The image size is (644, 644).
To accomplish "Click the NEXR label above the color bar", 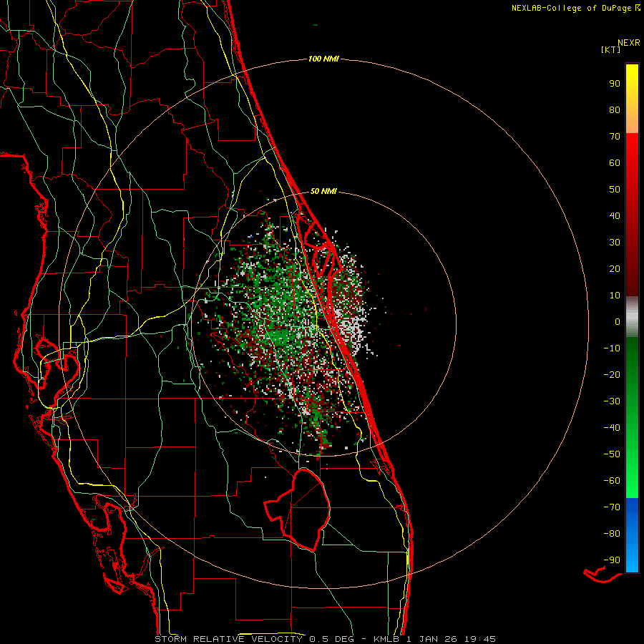I will [629, 43].
